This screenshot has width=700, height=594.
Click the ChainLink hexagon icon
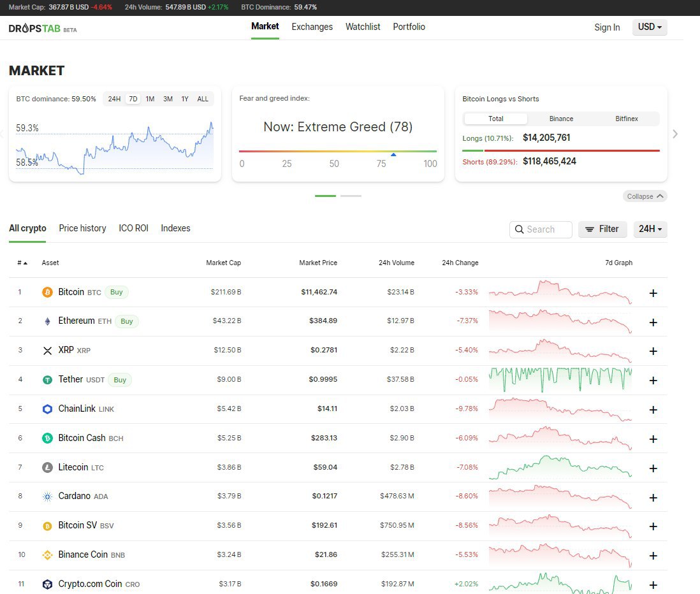[x=47, y=409]
